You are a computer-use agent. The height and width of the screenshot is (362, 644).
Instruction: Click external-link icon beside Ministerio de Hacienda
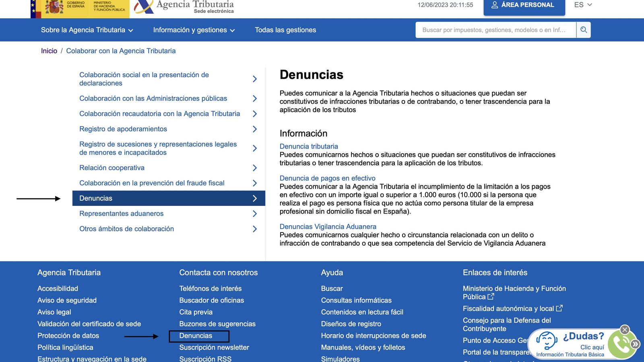coord(491,297)
